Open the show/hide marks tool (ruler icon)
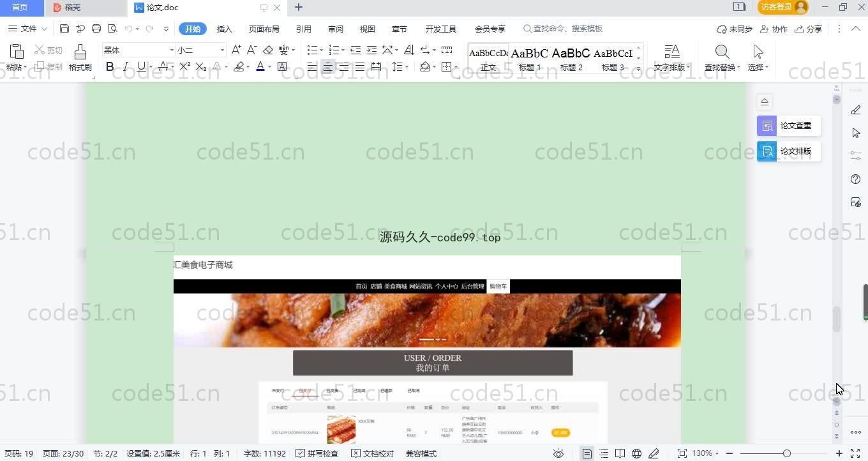 coord(447,50)
